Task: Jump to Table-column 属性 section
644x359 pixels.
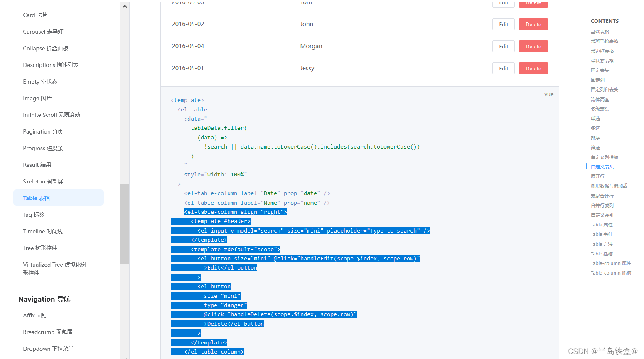Action: pos(611,263)
